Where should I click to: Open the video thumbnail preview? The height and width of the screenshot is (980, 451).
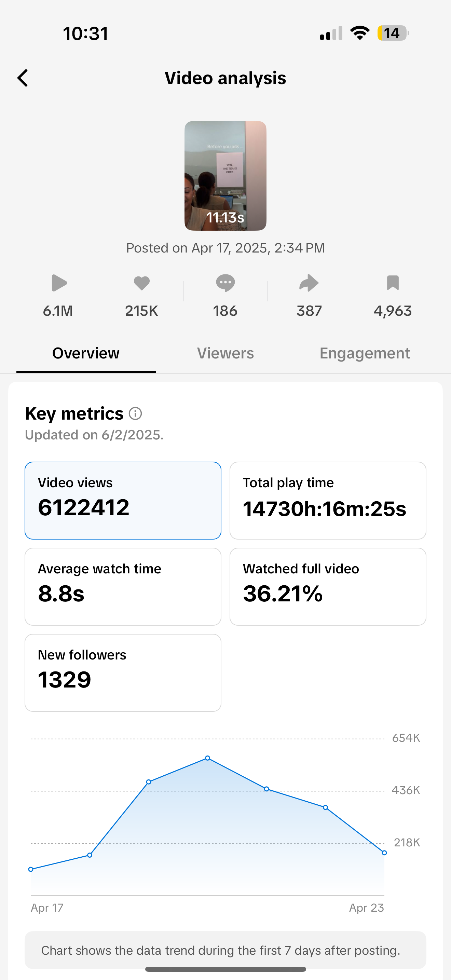point(225,176)
